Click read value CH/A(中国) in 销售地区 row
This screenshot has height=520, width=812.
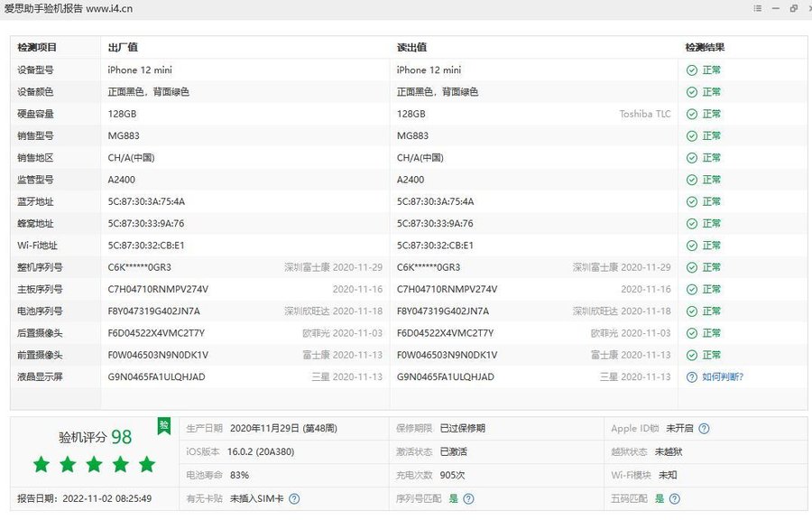pyautogui.click(x=420, y=157)
